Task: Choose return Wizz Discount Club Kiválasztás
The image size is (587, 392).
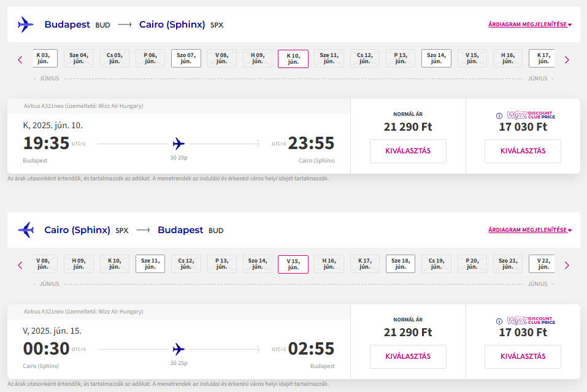Action: pyautogui.click(x=523, y=356)
